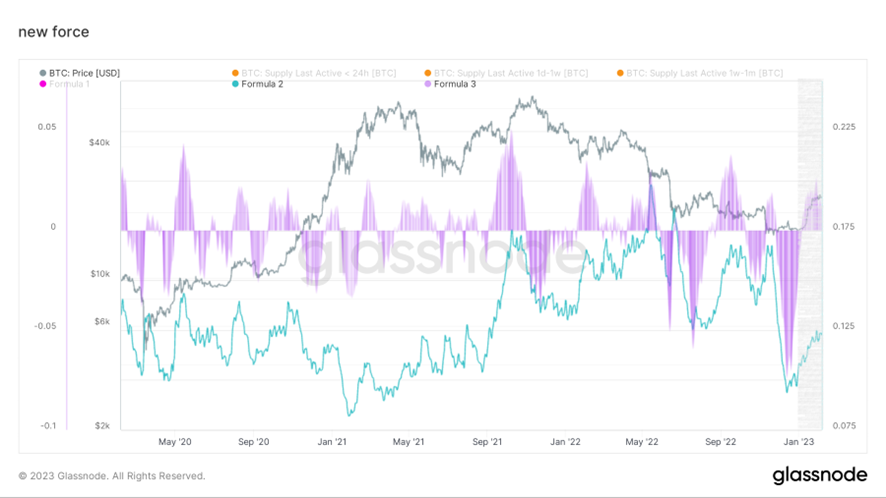This screenshot has width=886, height=498.
Task: Enable Supply Last Active 1d-1w [BTC] label
Action: [510, 73]
